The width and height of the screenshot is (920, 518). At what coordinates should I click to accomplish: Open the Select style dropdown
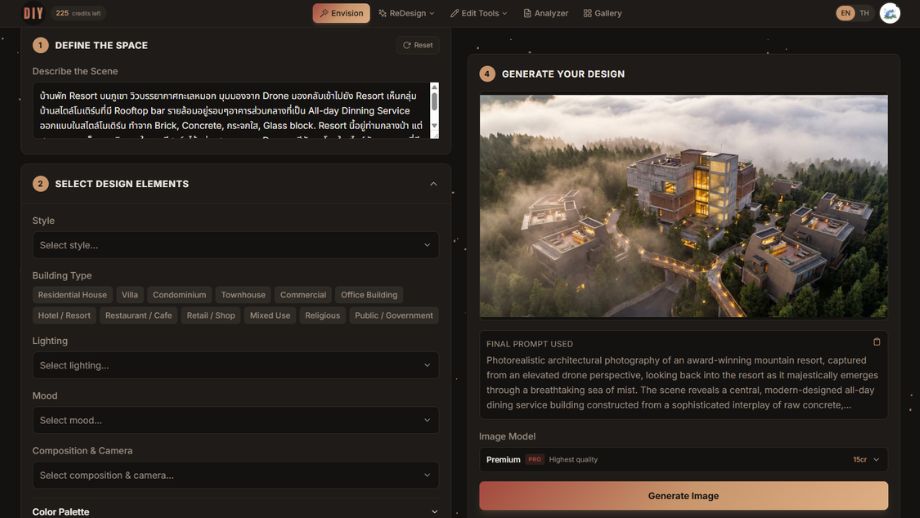[x=235, y=245]
